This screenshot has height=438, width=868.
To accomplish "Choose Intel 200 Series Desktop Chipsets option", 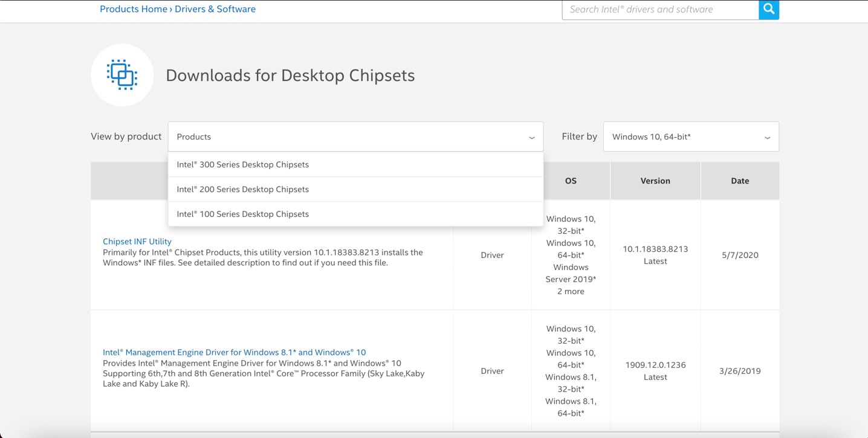I will (x=242, y=189).
